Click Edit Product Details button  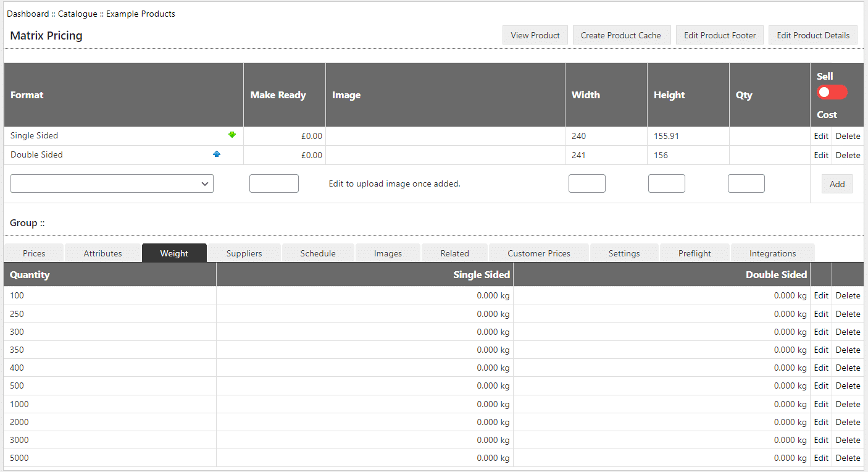(x=812, y=35)
